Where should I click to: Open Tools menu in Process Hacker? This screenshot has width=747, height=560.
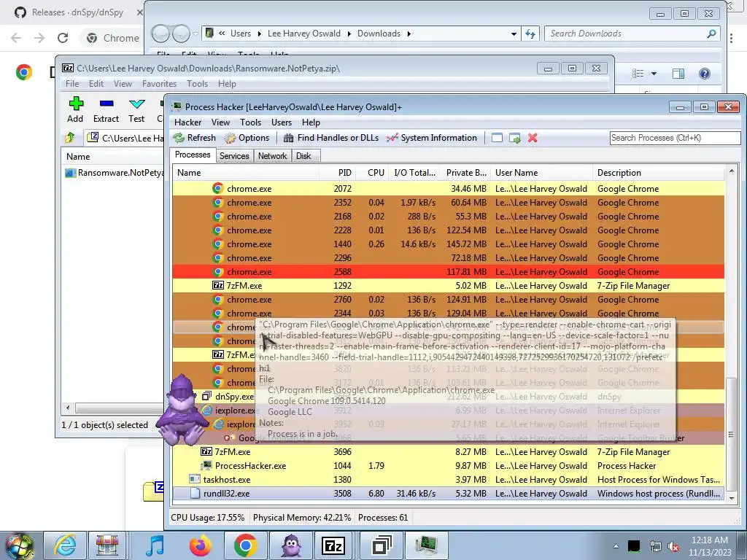250,122
